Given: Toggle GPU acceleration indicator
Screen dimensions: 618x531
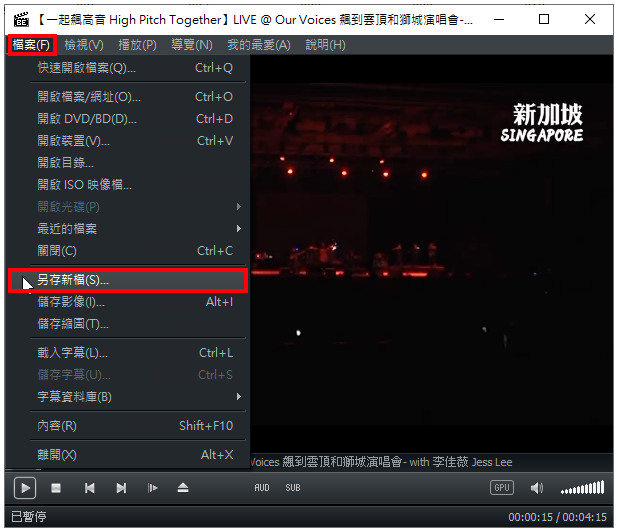Looking at the screenshot, I should point(502,488).
